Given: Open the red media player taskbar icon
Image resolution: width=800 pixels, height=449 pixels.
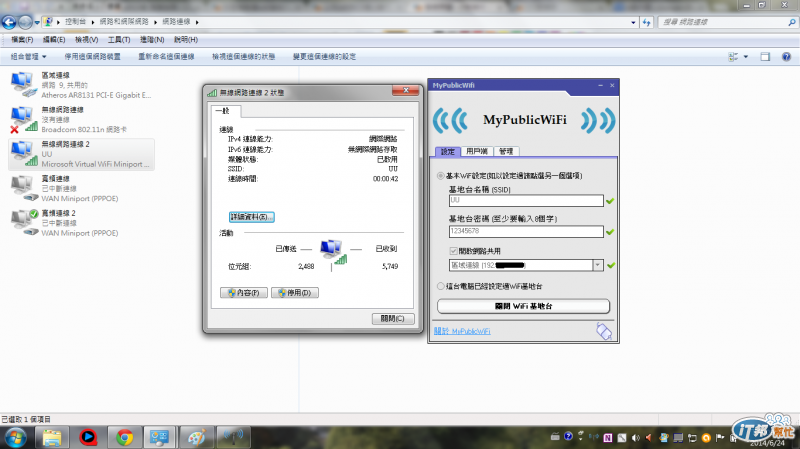Looking at the screenshot, I should (88, 437).
